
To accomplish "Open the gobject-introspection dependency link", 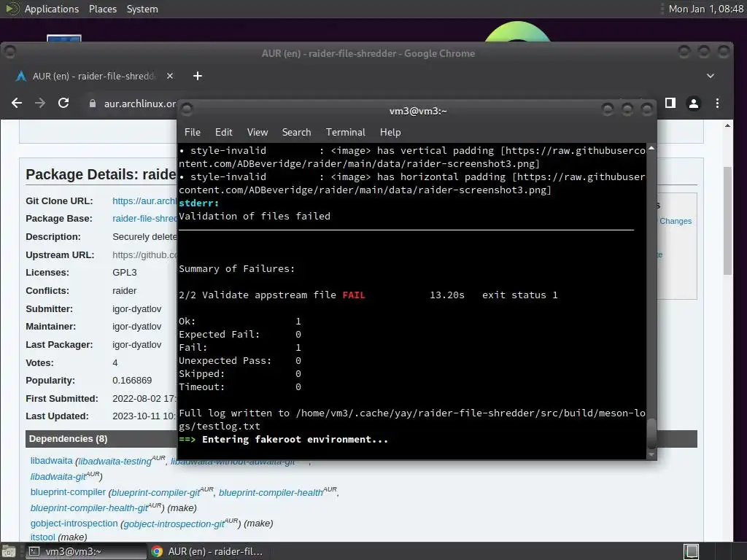I will [x=74, y=524].
